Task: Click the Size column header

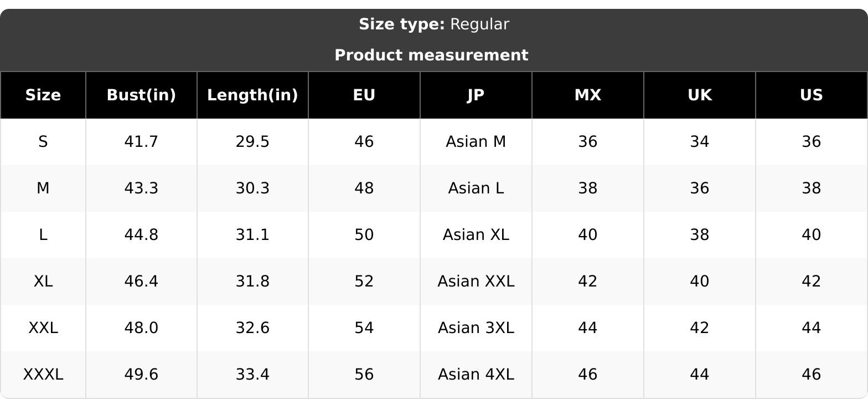Action: [43, 95]
